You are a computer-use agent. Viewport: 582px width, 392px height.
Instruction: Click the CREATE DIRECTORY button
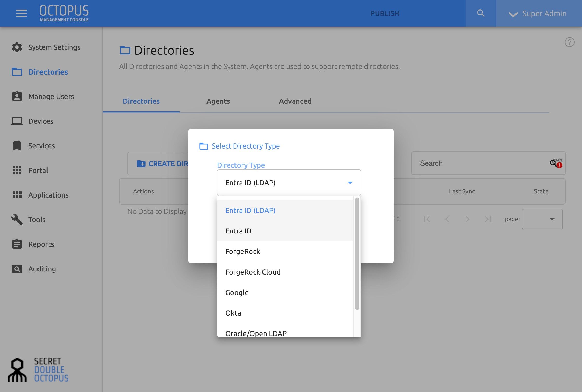coord(158,163)
